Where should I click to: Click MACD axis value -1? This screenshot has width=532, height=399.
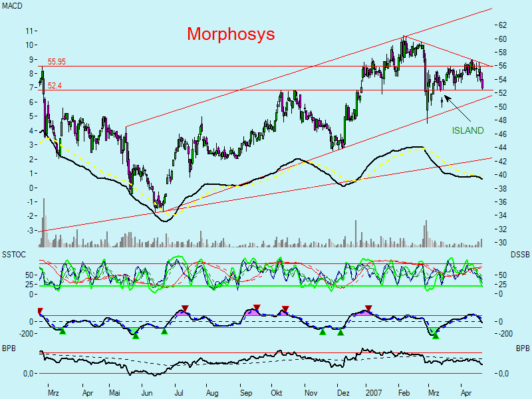(29, 202)
